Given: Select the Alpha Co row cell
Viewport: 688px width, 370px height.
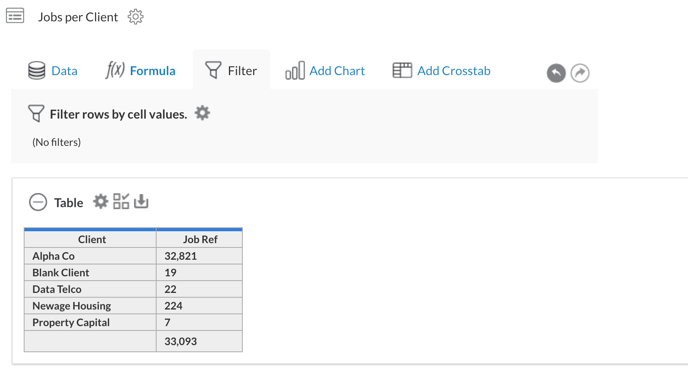Looking at the screenshot, I should (90, 256).
